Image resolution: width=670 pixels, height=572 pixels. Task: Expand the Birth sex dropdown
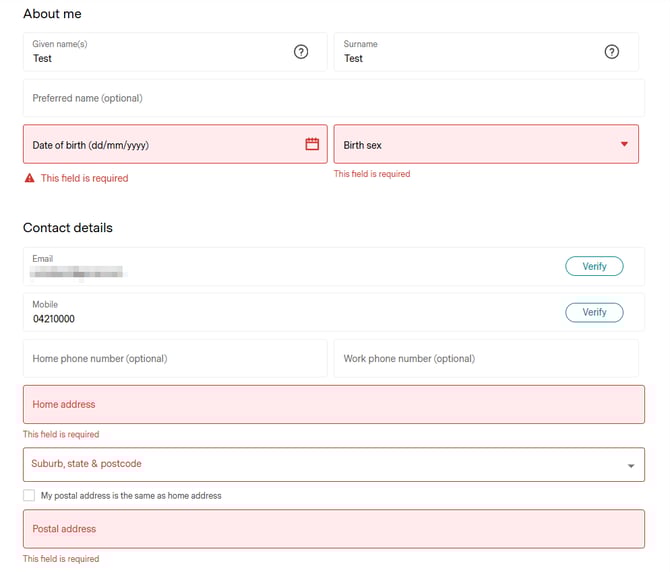tap(624, 144)
